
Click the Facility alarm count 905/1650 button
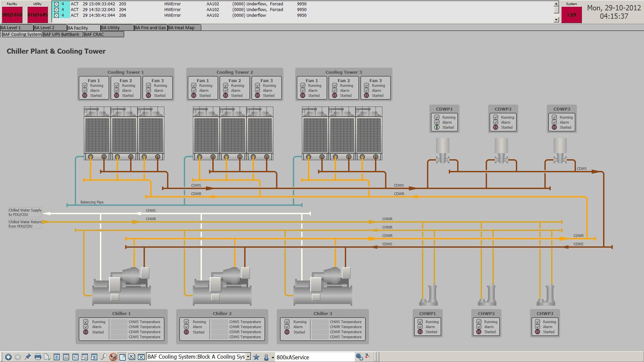coord(12,15)
